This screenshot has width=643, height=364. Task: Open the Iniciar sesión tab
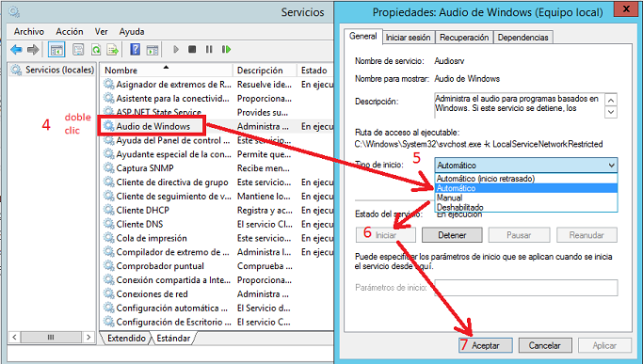[x=408, y=38]
